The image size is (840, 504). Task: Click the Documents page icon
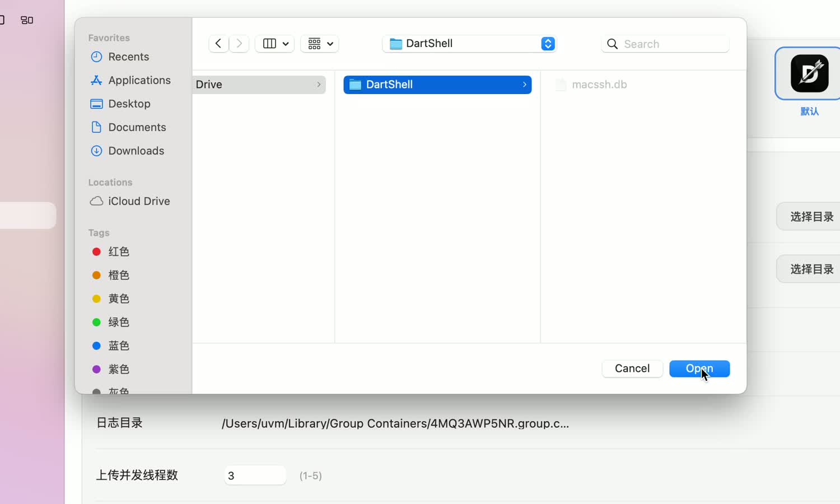pos(96,127)
